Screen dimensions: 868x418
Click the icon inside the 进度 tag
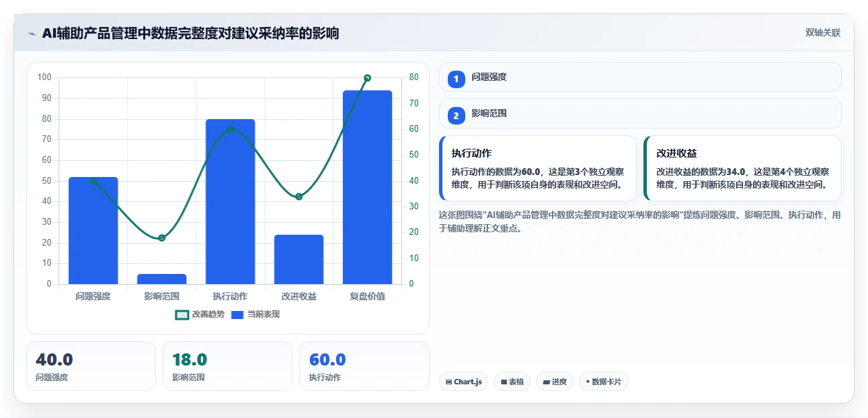[x=547, y=382]
